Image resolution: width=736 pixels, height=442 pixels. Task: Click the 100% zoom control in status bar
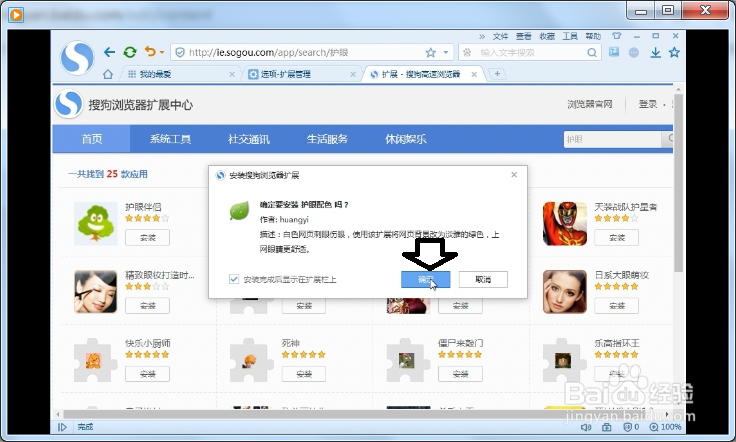pos(666,427)
